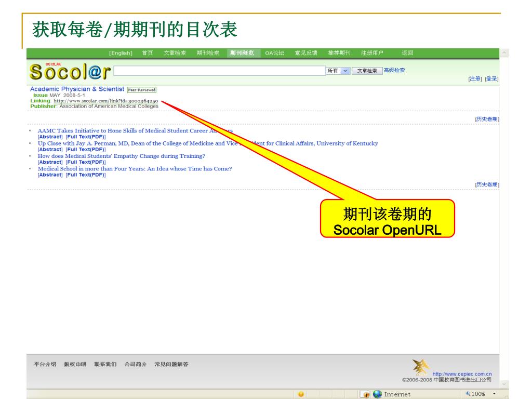This screenshot has height=399, width=532.
Task: Click the orange security warning icon in status bar
Action: point(301,394)
